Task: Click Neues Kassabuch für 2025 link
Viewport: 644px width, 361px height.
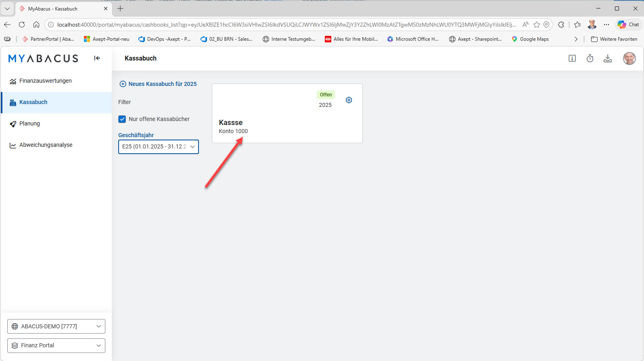Action: point(158,84)
